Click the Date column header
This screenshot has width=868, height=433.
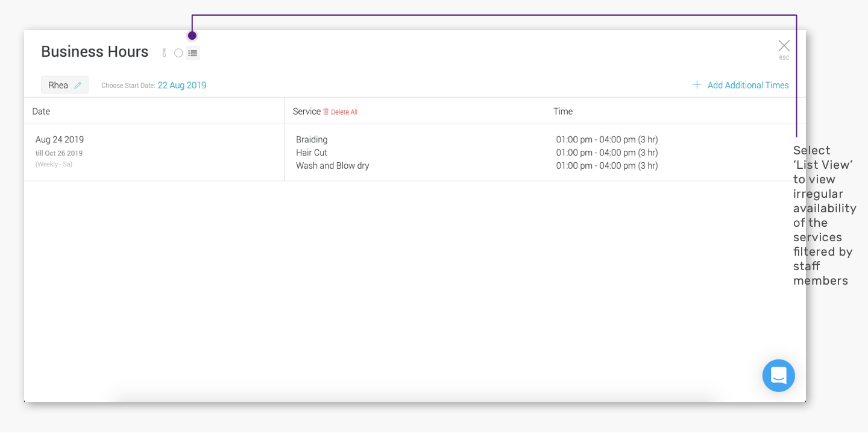coord(41,112)
